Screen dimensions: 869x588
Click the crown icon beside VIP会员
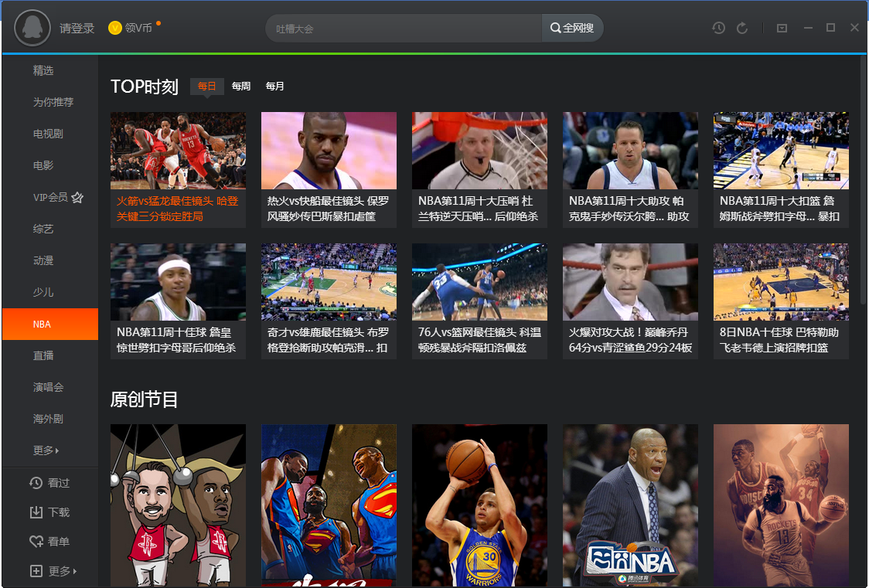pos(77,198)
